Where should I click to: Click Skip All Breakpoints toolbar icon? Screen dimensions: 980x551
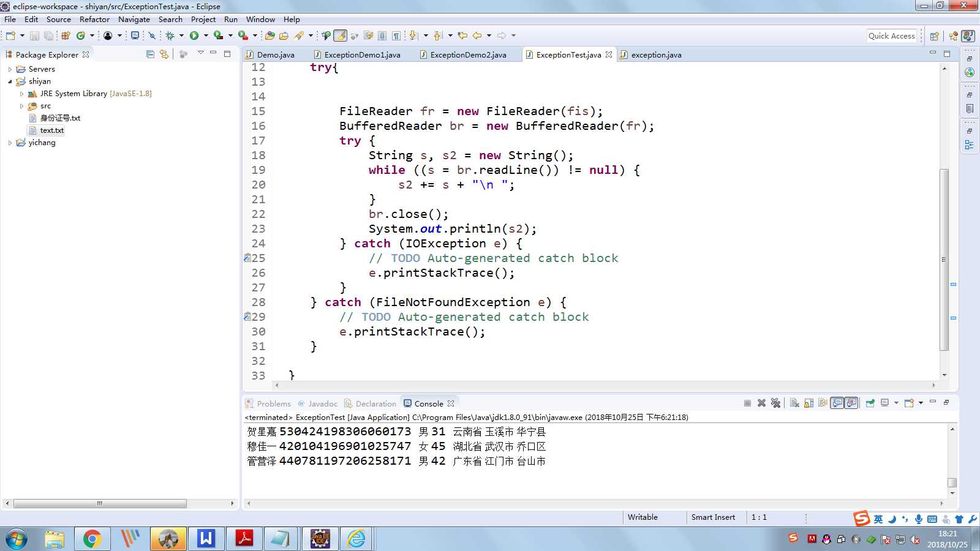click(x=152, y=36)
